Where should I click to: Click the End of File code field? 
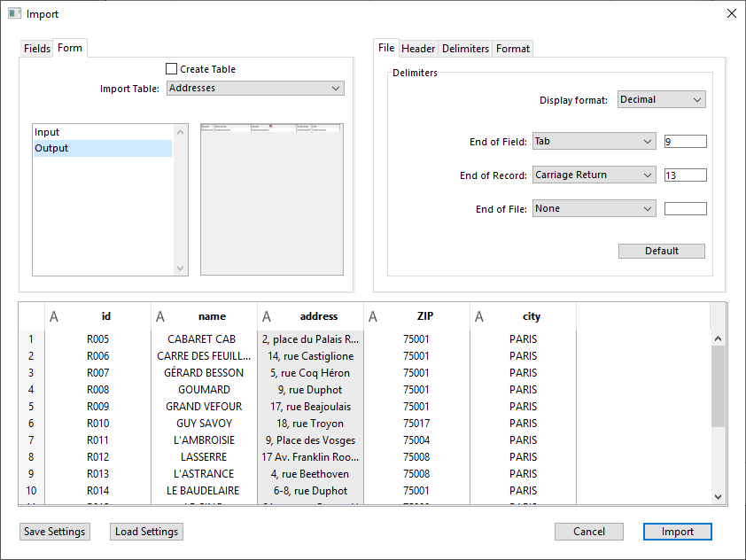685,209
